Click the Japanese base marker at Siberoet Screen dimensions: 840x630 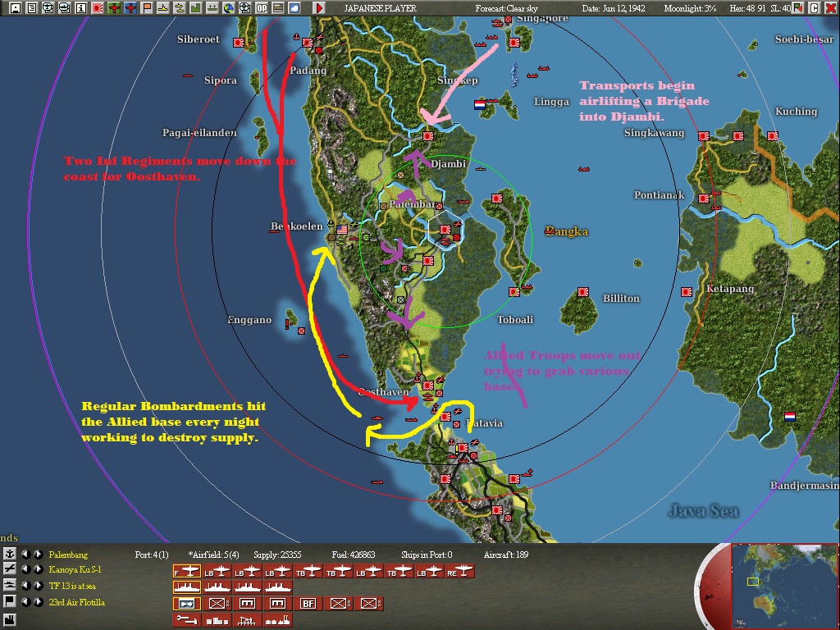point(239,43)
